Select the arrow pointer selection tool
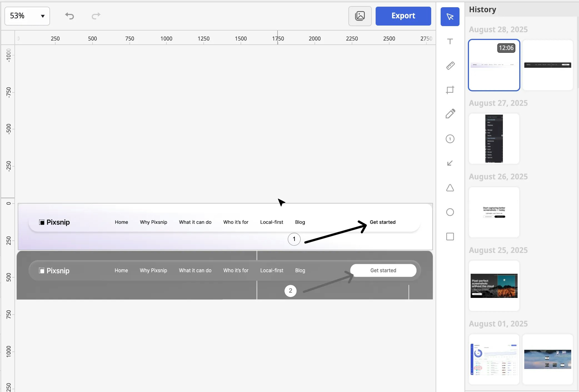 [x=450, y=17]
